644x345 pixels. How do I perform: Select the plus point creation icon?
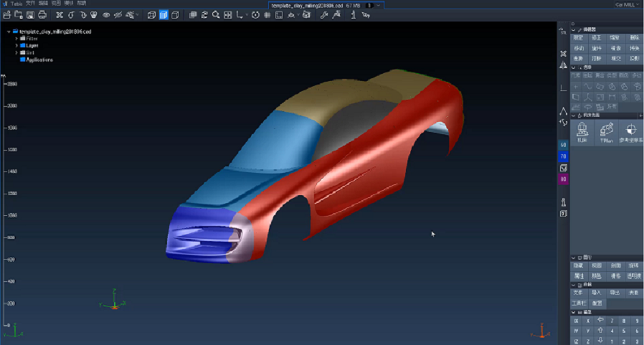(x=575, y=87)
